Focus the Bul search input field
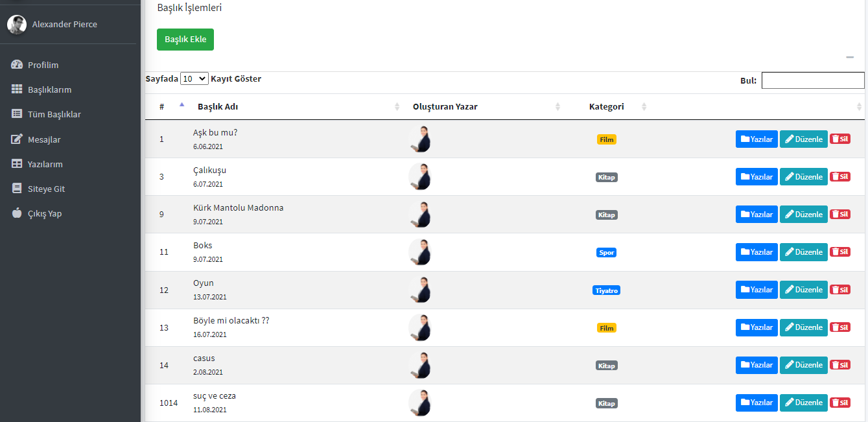 click(x=813, y=80)
